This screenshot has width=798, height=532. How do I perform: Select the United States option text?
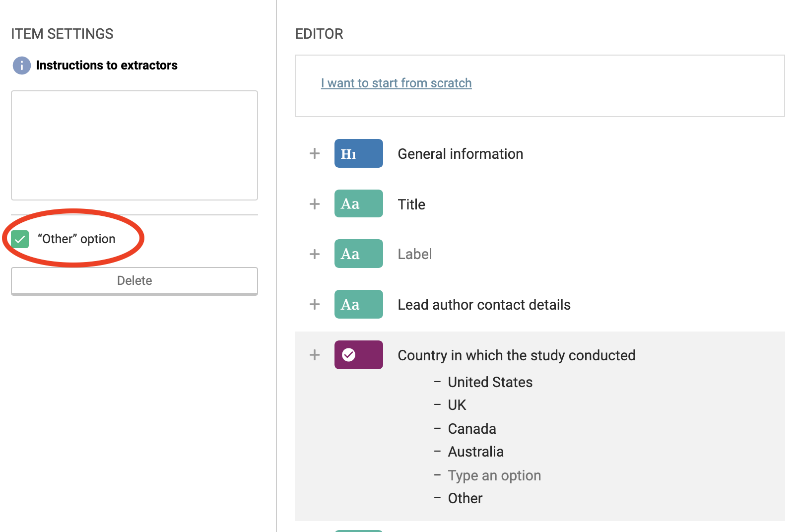coord(490,382)
